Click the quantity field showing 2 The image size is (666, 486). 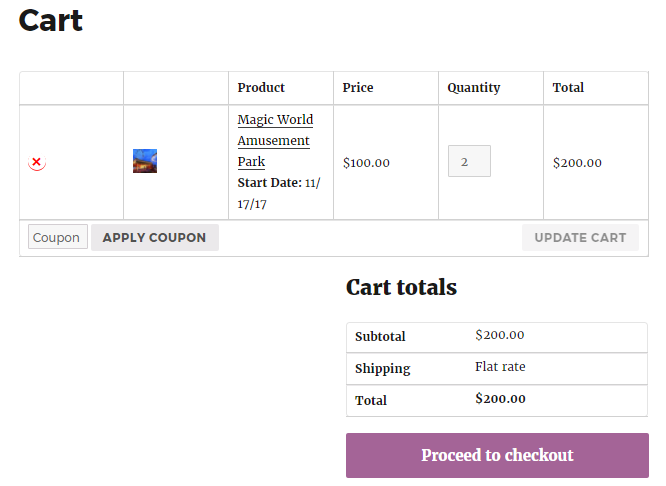pyautogui.click(x=469, y=161)
